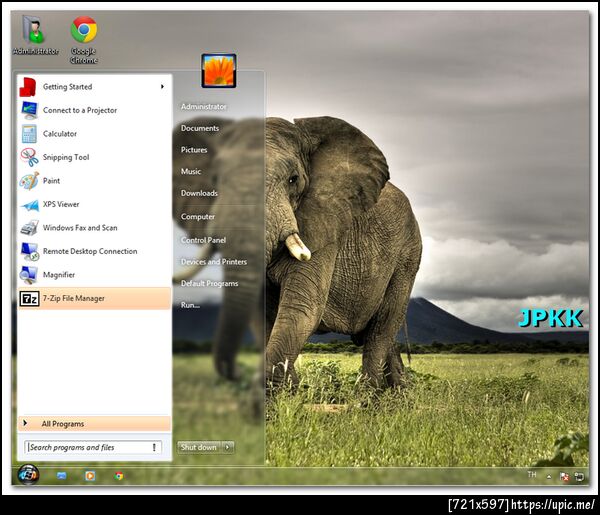The width and height of the screenshot is (600, 515).
Task: Open Getting Started from Start menu
Action: coord(94,87)
